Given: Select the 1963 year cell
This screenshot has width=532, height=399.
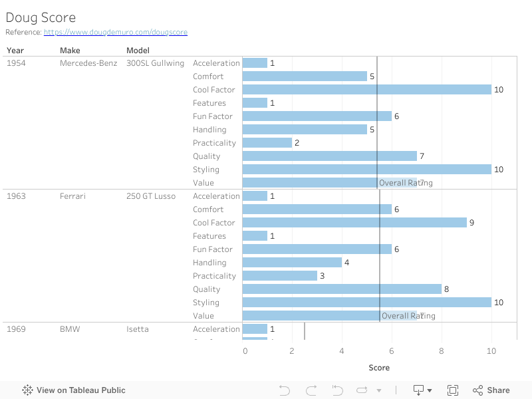Looking at the screenshot, I should tap(16, 196).
